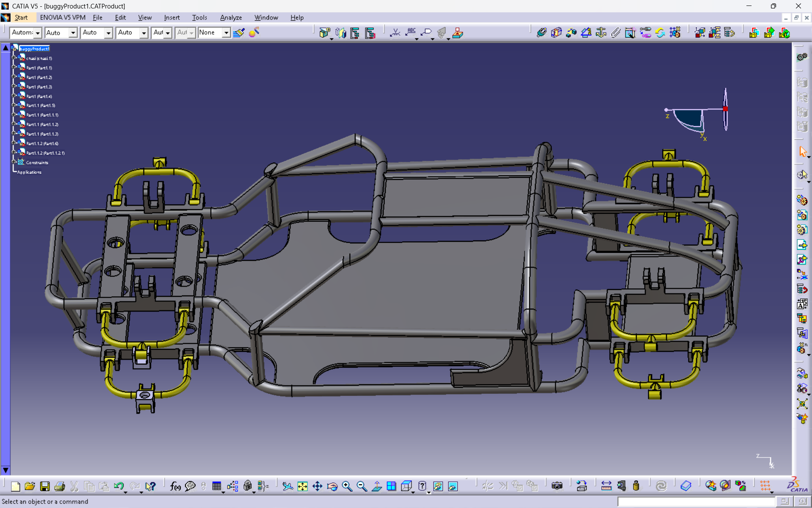Open the Tools menu
The height and width of the screenshot is (508, 812).
(199, 17)
